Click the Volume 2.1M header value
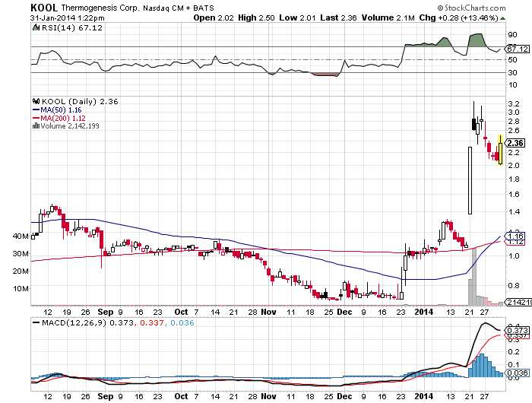The image size is (532, 403). [x=388, y=17]
